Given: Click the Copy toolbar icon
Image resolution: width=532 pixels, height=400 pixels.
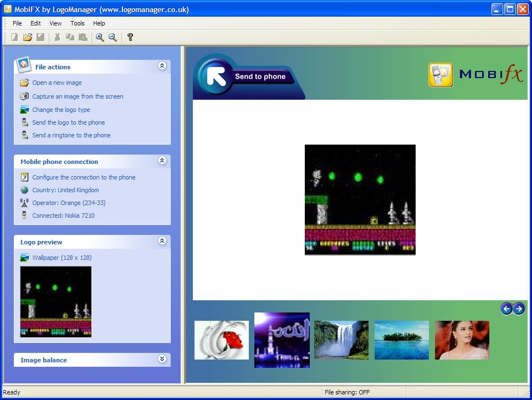Looking at the screenshot, I should coord(70,37).
